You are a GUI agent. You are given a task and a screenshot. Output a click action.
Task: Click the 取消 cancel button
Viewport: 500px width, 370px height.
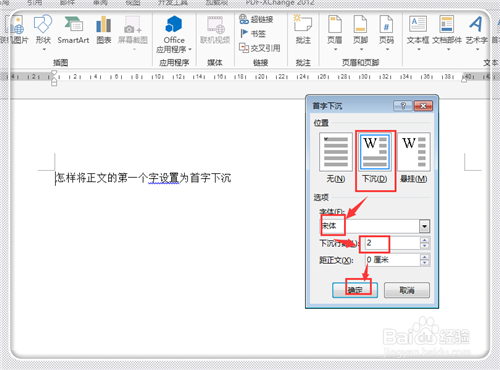pyautogui.click(x=407, y=290)
